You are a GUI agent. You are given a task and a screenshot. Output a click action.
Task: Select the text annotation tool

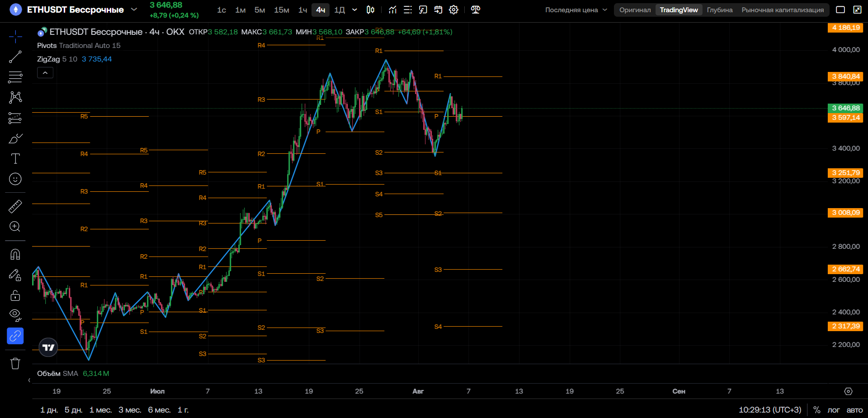pos(15,159)
